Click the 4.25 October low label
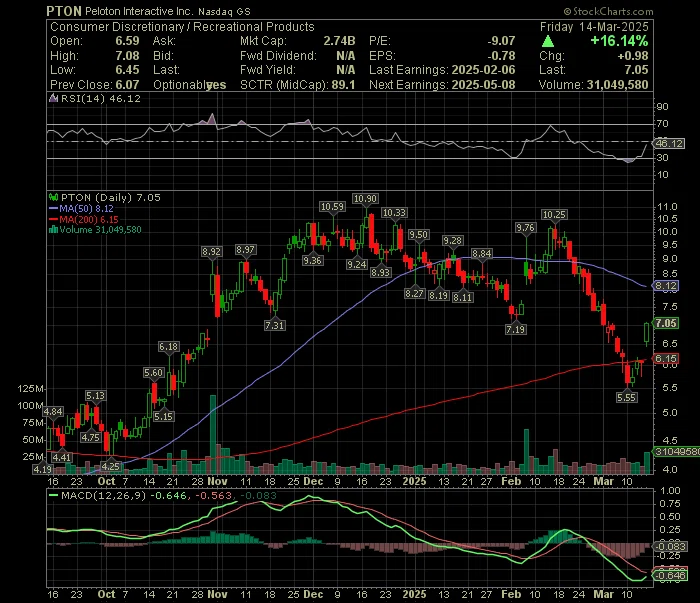 [111, 466]
